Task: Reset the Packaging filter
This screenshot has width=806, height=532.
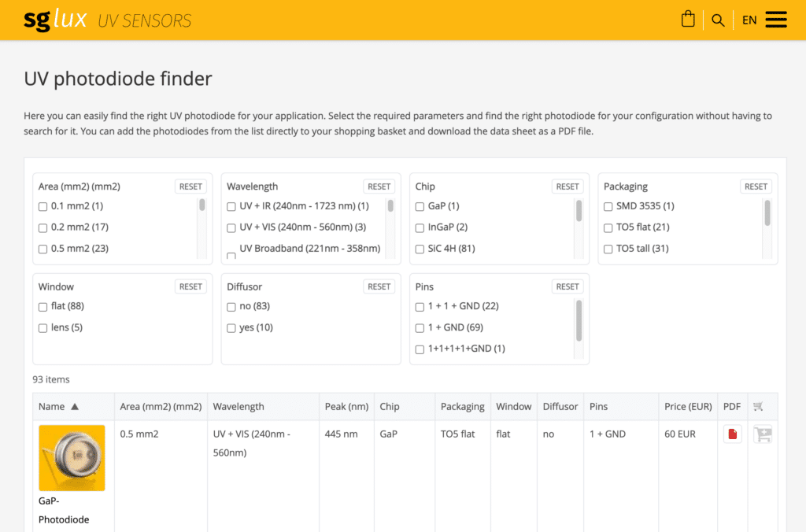Action: (x=756, y=187)
